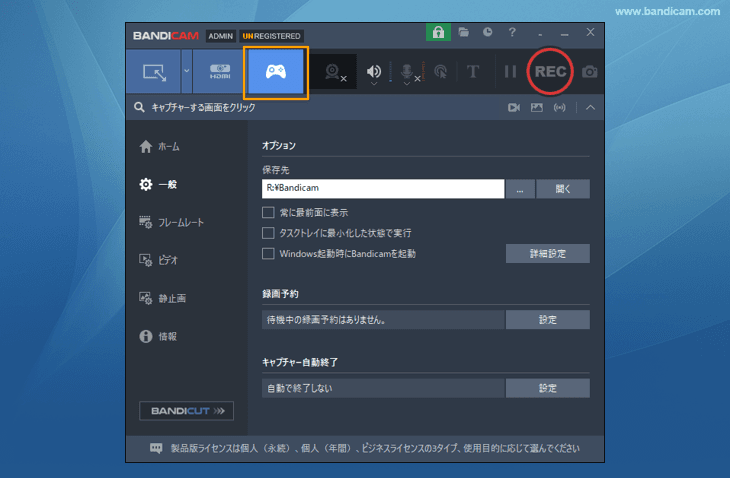This screenshot has height=478, width=730.
Task: Click the search magnifier icon
Action: pyautogui.click(x=139, y=107)
